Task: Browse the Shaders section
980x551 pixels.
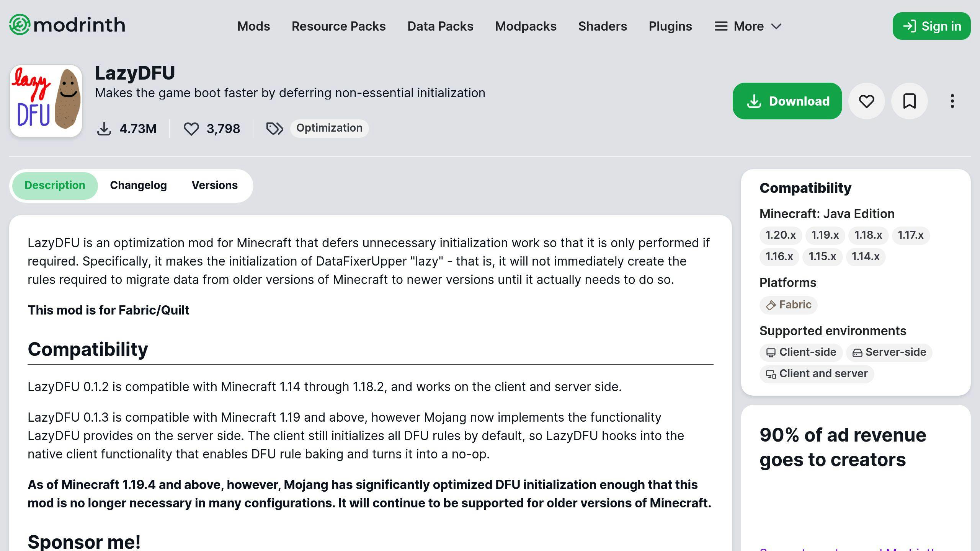Action: [x=603, y=26]
